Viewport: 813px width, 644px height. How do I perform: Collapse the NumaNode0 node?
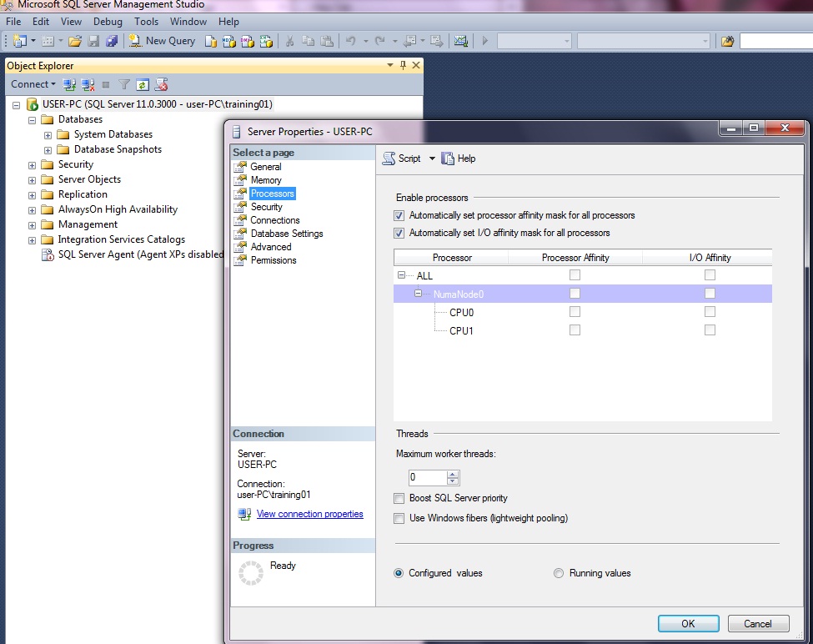tap(418, 294)
